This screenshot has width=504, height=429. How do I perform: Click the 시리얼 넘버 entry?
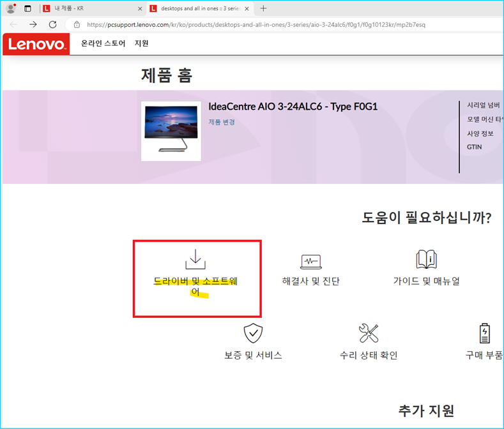click(x=484, y=105)
